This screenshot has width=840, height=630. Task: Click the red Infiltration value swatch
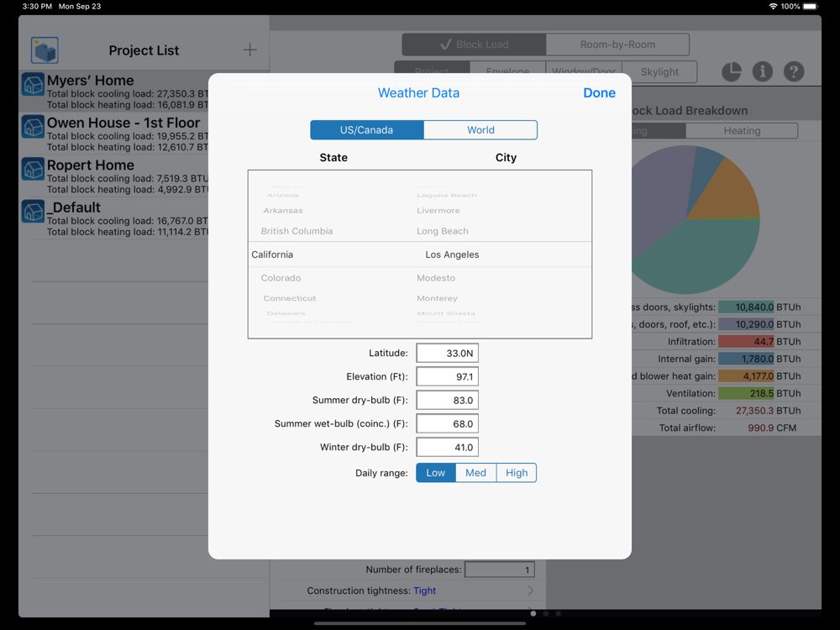tap(746, 341)
